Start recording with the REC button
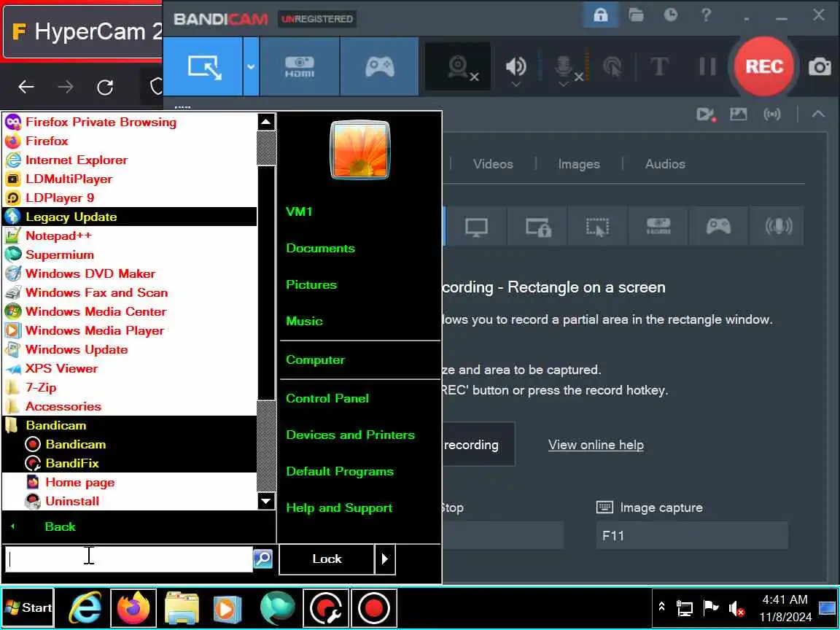The width and height of the screenshot is (840, 630). [x=764, y=66]
